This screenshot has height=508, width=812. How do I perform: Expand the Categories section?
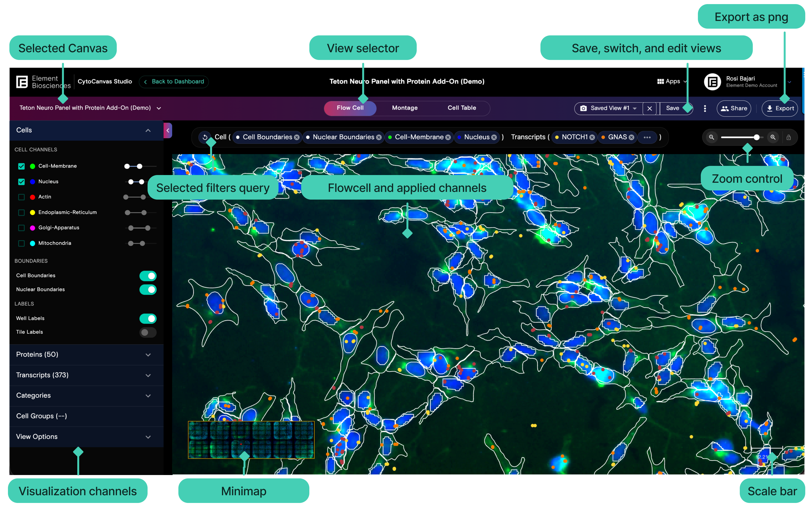click(x=86, y=396)
